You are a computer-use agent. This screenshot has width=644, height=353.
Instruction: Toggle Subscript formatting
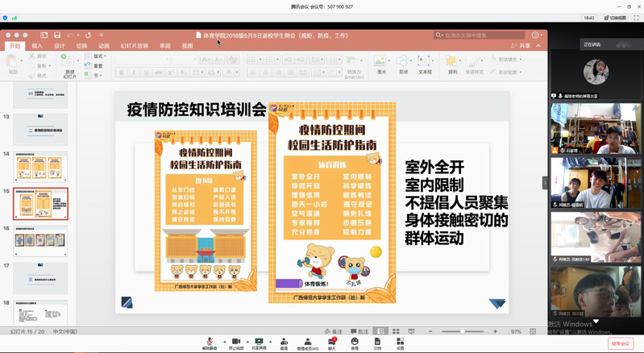click(184, 73)
